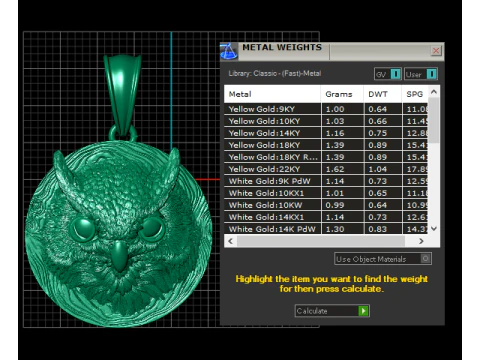480x360 pixels.
Task: Select the Yellow Gold:10KY row
Action: [x=326, y=121]
